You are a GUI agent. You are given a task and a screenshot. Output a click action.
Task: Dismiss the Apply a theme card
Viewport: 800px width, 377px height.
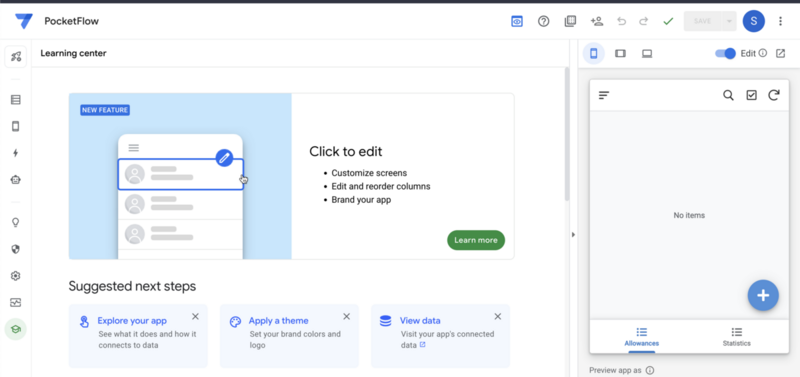click(346, 316)
